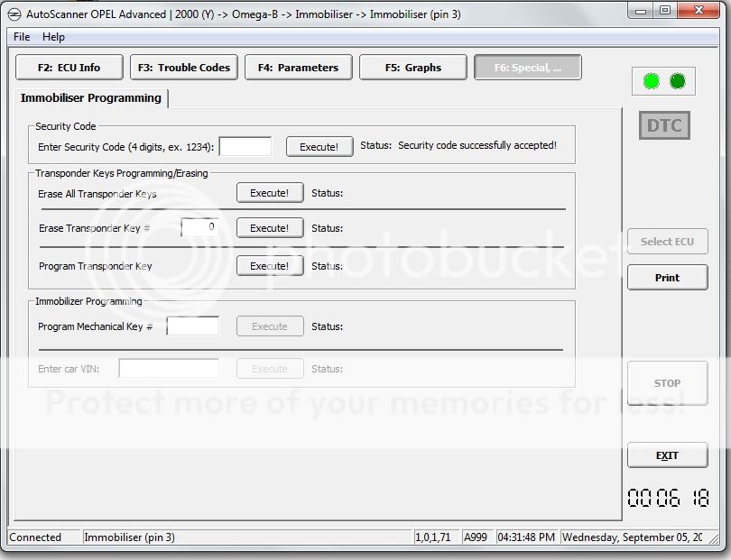
Task: Click the Opel logo in title bar
Action: pyautogui.click(x=14, y=14)
